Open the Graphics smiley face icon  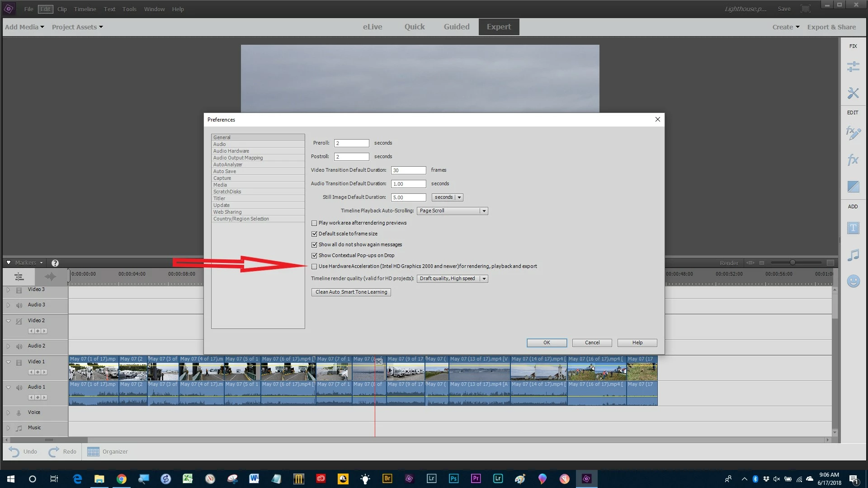[853, 281]
